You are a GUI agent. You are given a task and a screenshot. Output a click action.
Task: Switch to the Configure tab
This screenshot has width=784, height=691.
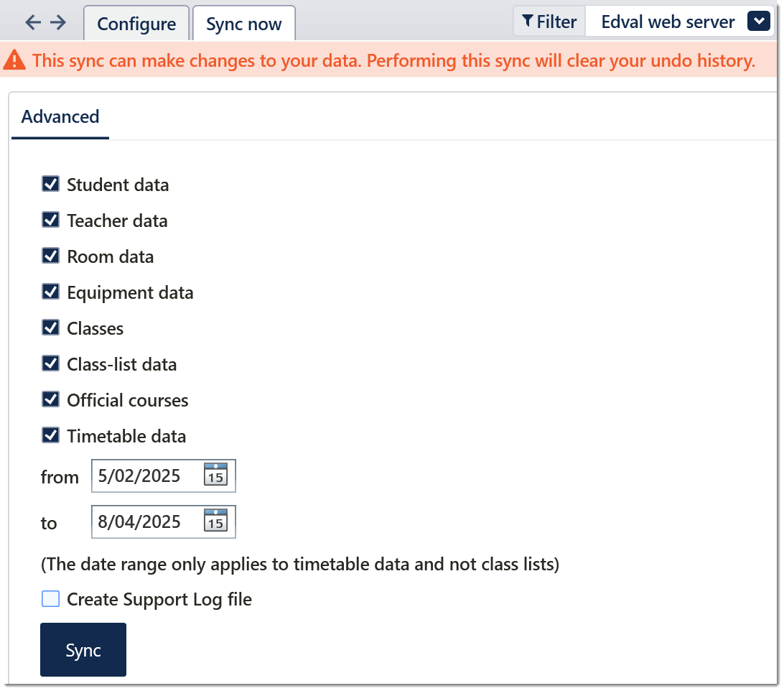(x=136, y=24)
